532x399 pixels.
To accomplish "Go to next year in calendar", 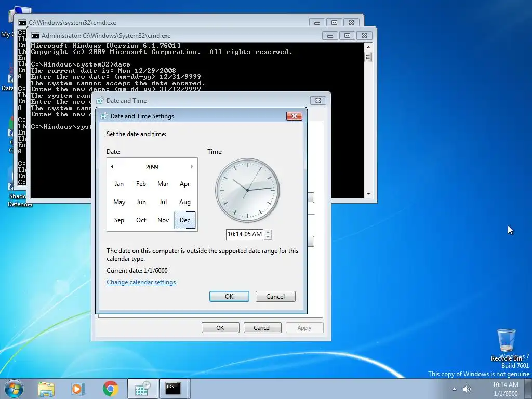I will tap(192, 167).
